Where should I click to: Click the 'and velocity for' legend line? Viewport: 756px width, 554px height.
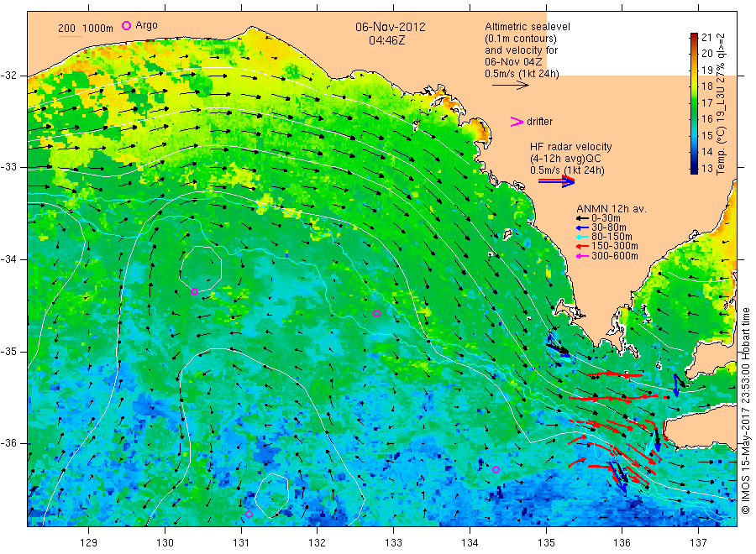coord(521,50)
